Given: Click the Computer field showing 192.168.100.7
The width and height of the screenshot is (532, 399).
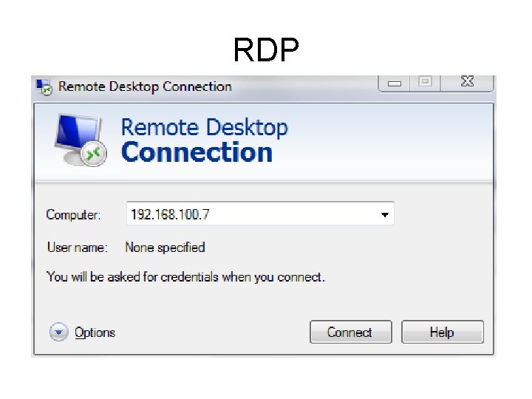Looking at the screenshot, I should 260,214.
